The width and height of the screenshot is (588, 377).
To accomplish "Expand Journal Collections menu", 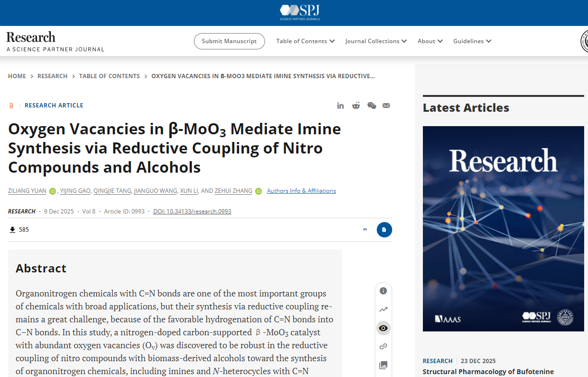I will (x=376, y=41).
